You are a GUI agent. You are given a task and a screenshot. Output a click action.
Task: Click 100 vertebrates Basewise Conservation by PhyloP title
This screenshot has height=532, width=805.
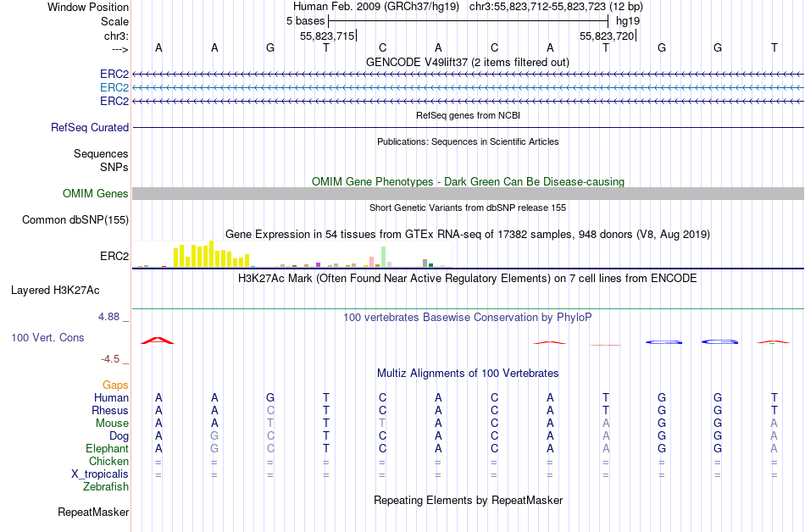click(468, 318)
